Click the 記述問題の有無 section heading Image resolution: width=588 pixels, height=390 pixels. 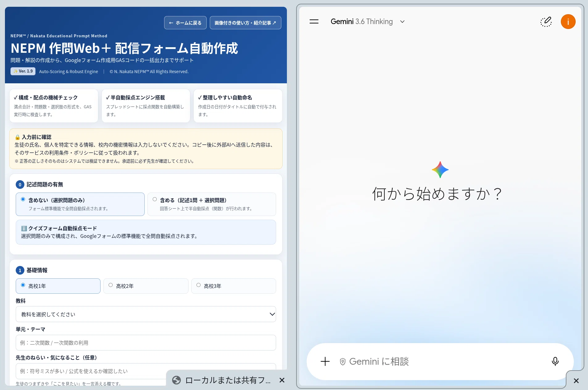pos(45,185)
